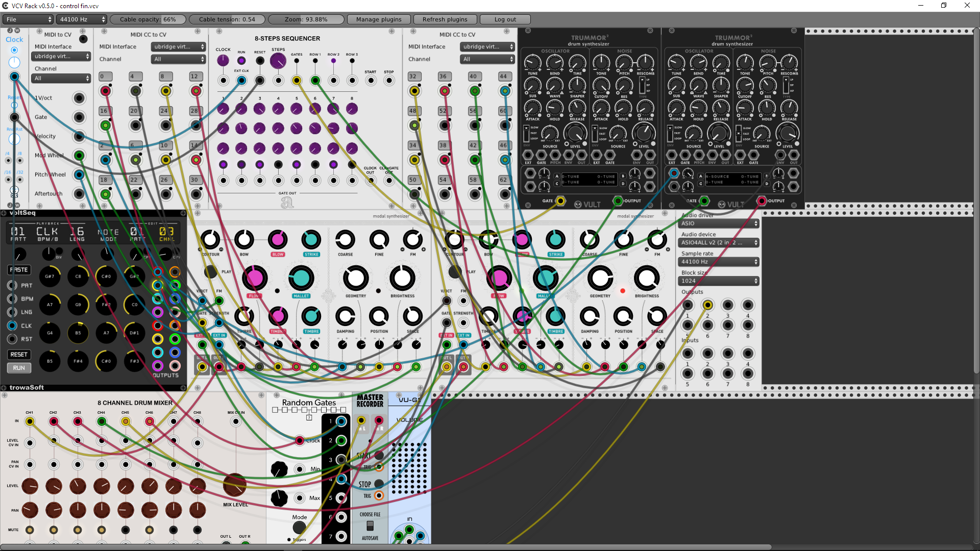Open the Block size 1024 dropdown
Viewport: 980px width, 551px height.
718,281
